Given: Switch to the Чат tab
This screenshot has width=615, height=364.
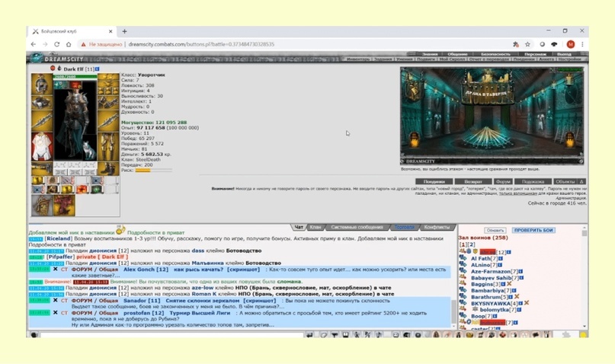Looking at the screenshot, I should 299,227.
